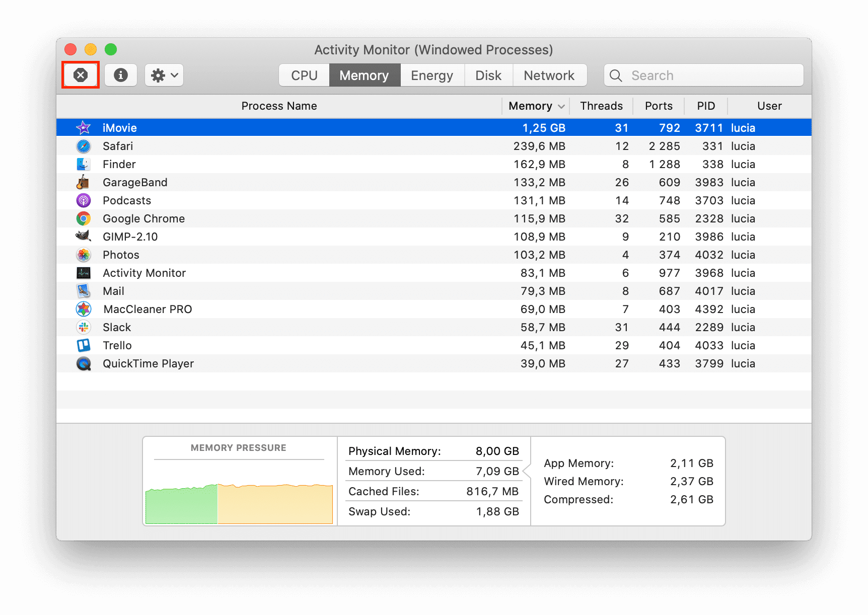
Task: Click the ports value 1 288
Action: [665, 164]
